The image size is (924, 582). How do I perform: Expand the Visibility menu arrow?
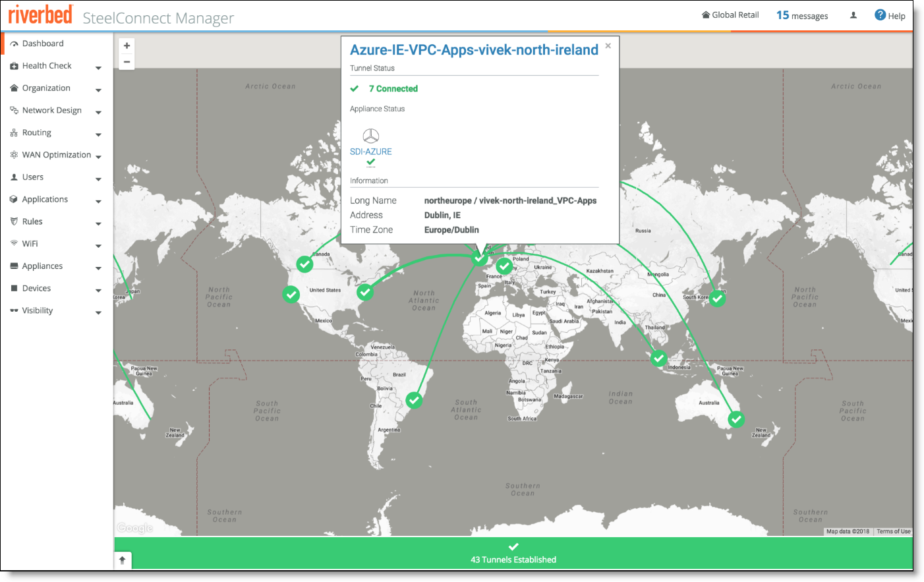(98, 313)
